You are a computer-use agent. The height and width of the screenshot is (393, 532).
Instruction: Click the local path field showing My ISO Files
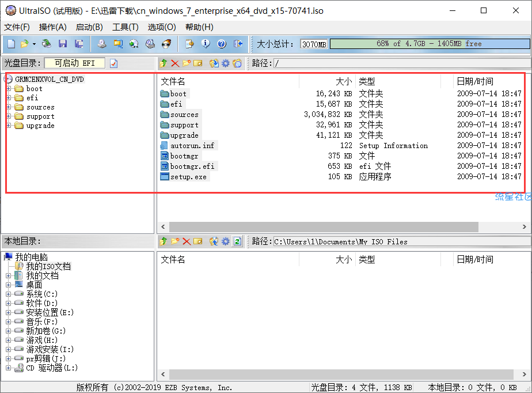(402, 241)
